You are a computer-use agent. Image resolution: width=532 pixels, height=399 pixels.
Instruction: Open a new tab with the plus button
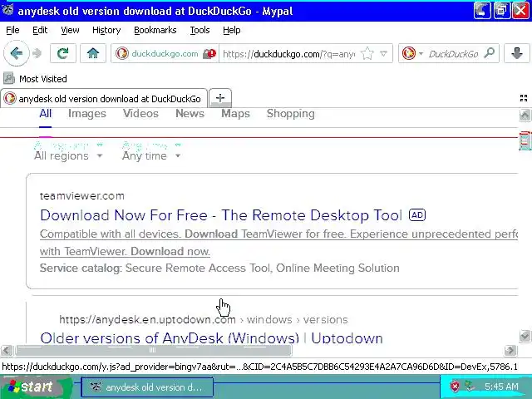(220, 98)
